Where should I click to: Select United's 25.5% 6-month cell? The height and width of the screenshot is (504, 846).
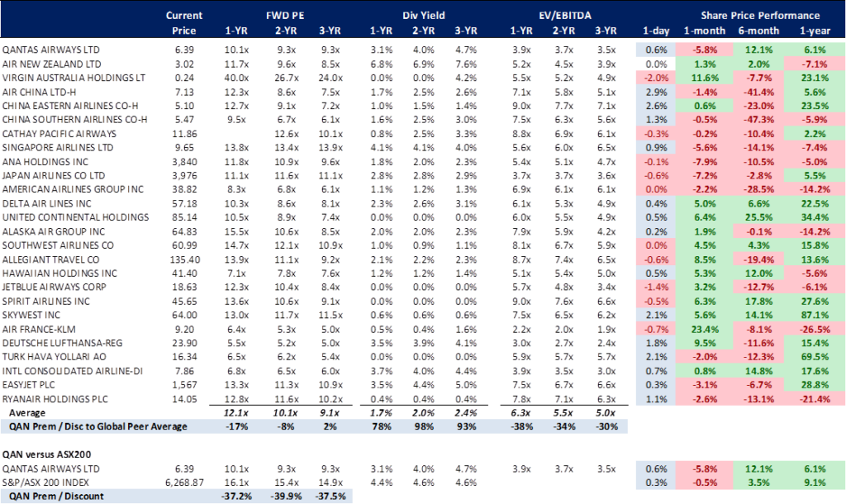[758, 217]
